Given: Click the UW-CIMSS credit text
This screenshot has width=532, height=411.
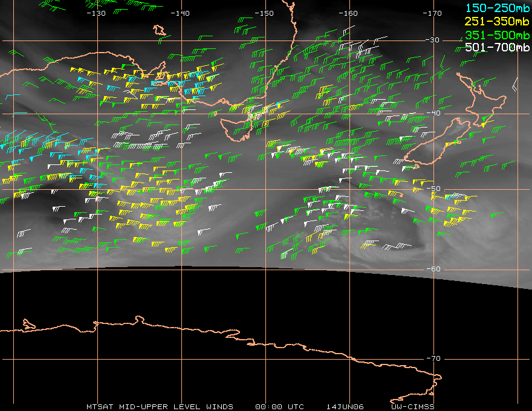Looking at the screenshot, I should click(413, 406).
